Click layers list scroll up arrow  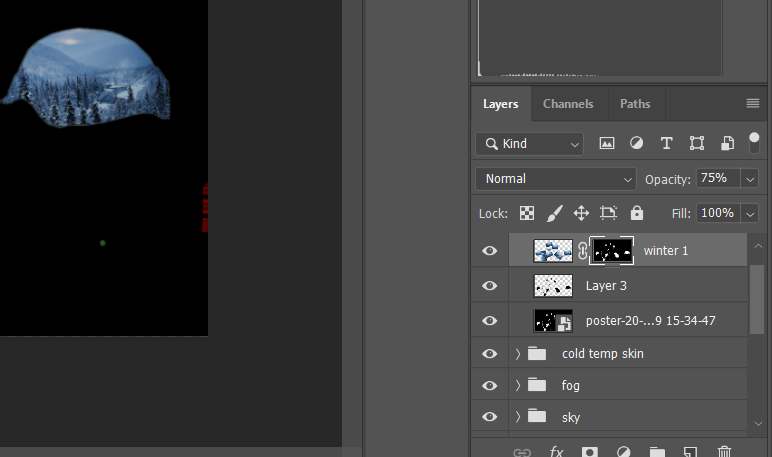[758, 246]
